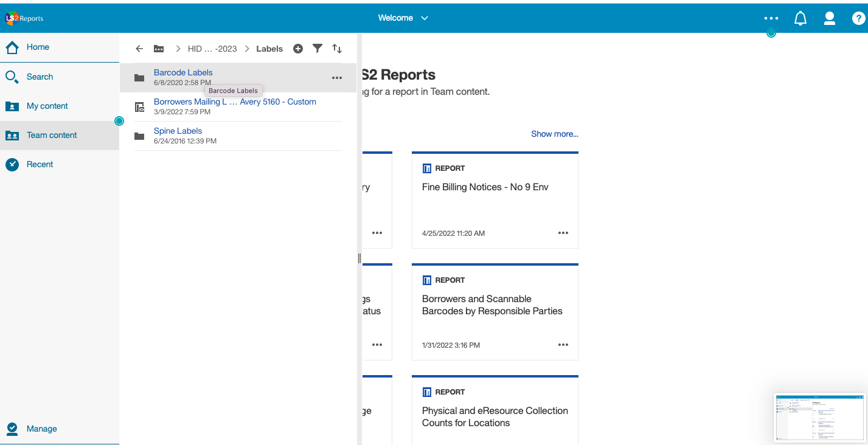
Task: Click the back arrow in folder panel
Action: (x=139, y=49)
